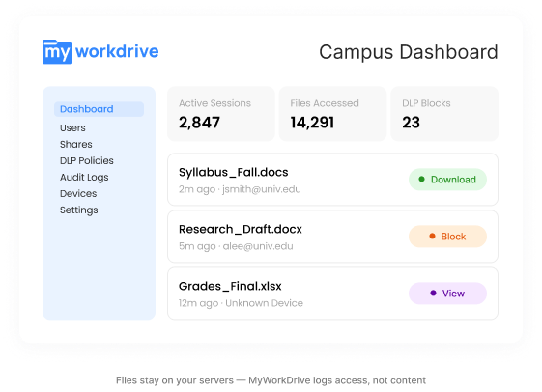This screenshot has width=542, height=392.
Task: Open the Devices section
Action: [78, 193]
